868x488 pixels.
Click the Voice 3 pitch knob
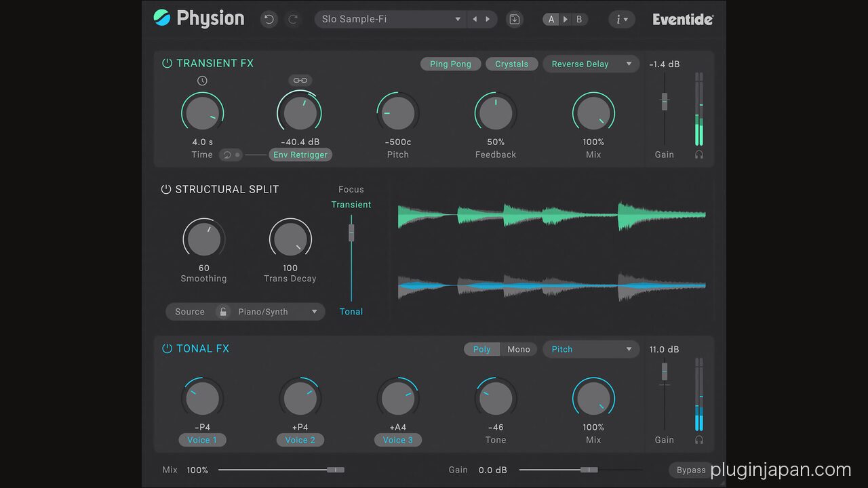(398, 398)
